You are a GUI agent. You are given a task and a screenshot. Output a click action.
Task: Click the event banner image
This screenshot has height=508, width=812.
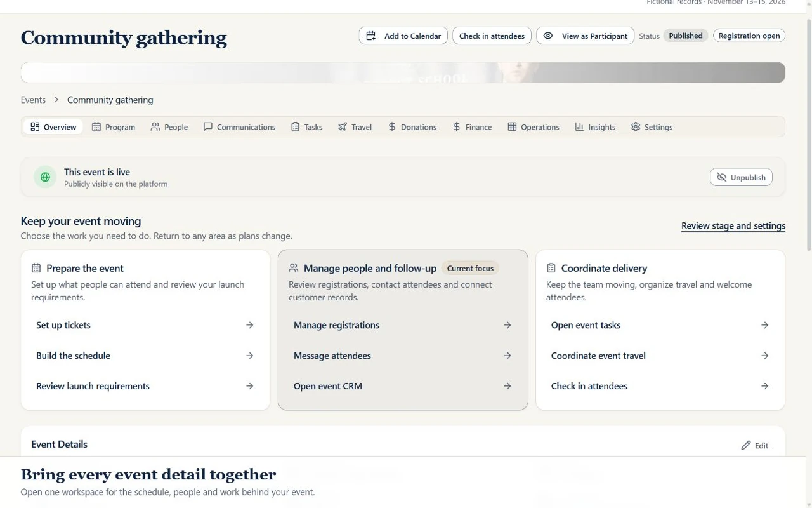pyautogui.click(x=403, y=72)
